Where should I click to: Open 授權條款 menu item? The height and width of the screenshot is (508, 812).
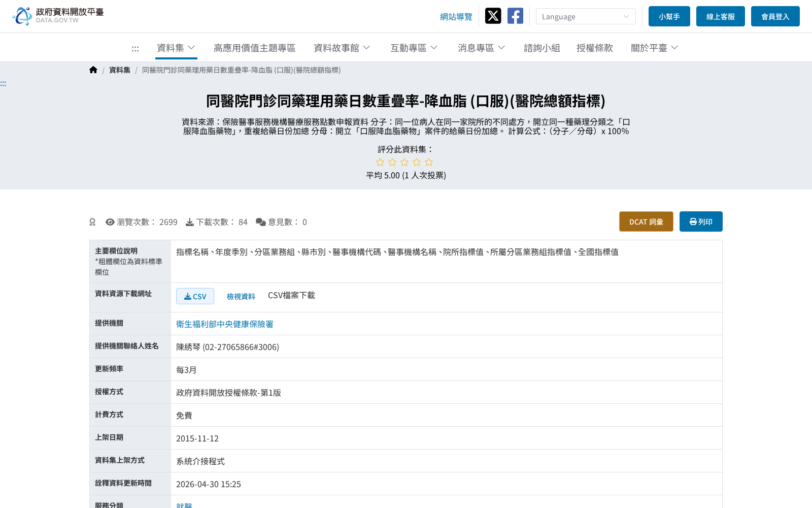click(x=595, y=48)
